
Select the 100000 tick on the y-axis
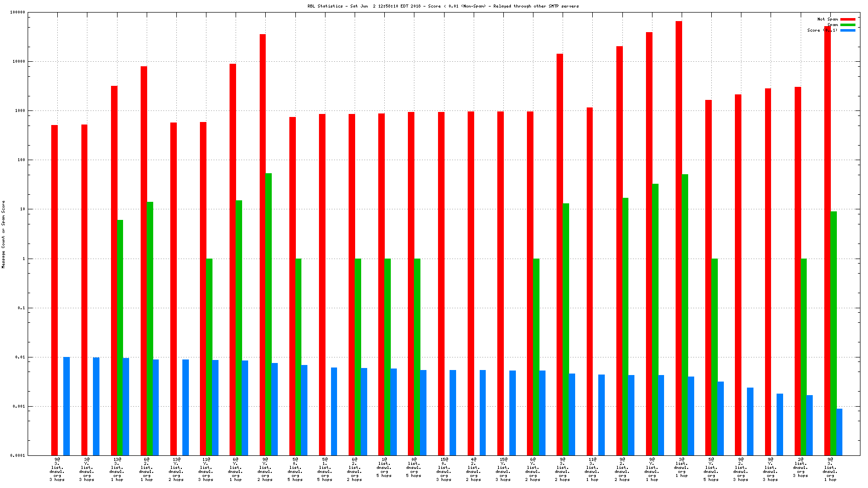point(18,12)
